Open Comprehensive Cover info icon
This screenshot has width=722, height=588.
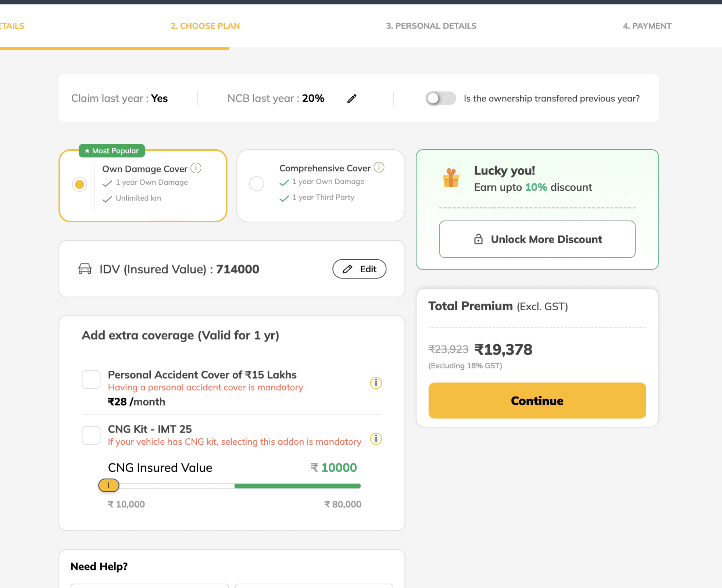[379, 168]
